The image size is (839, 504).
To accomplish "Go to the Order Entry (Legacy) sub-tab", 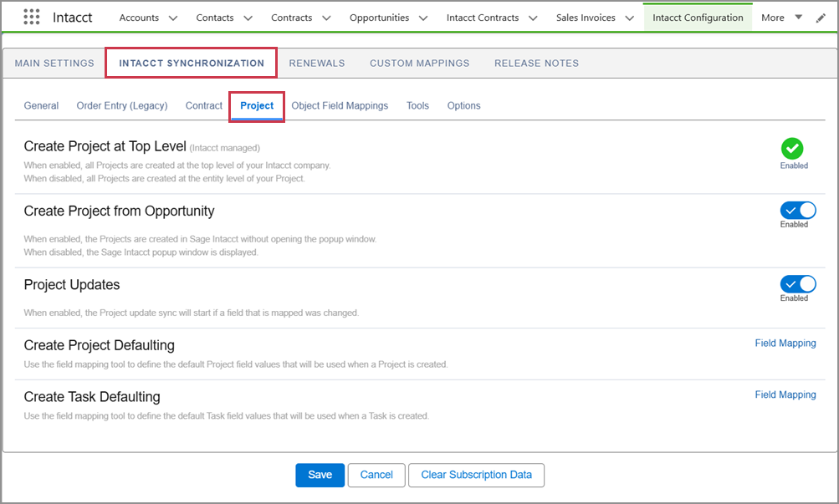I will pyautogui.click(x=122, y=106).
